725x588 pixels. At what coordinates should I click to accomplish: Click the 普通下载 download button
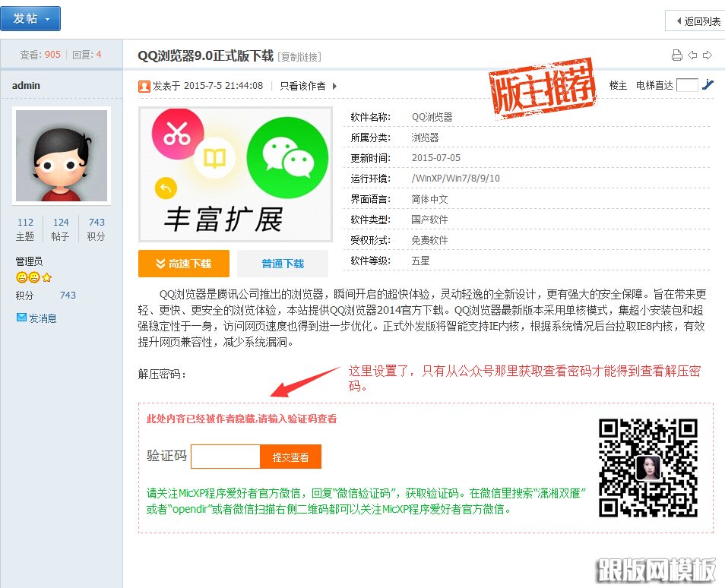point(283,263)
